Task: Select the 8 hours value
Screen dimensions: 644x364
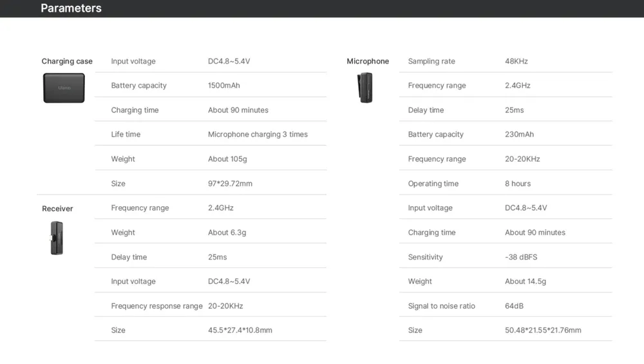Action: click(x=518, y=184)
